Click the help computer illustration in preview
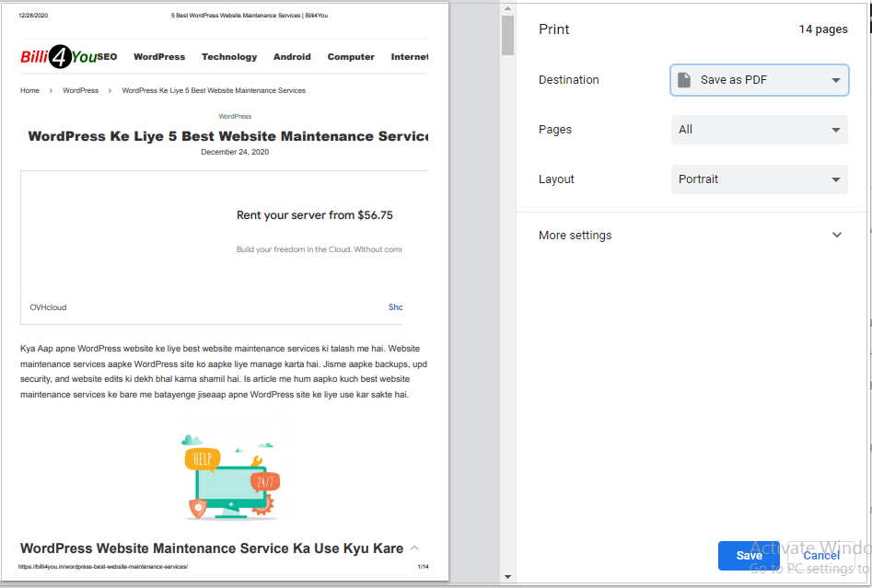872x588 pixels. pos(230,478)
